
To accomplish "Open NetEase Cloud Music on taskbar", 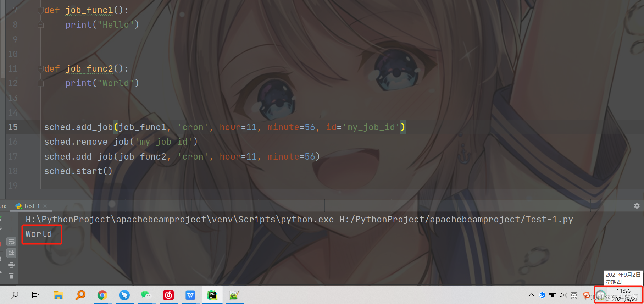I will coord(168,295).
